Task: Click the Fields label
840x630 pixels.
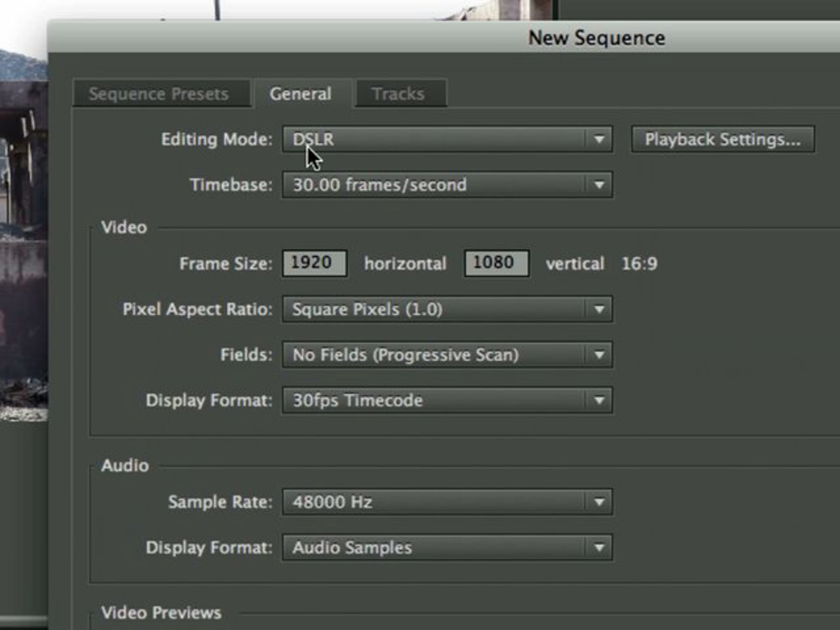Action: 246,355
